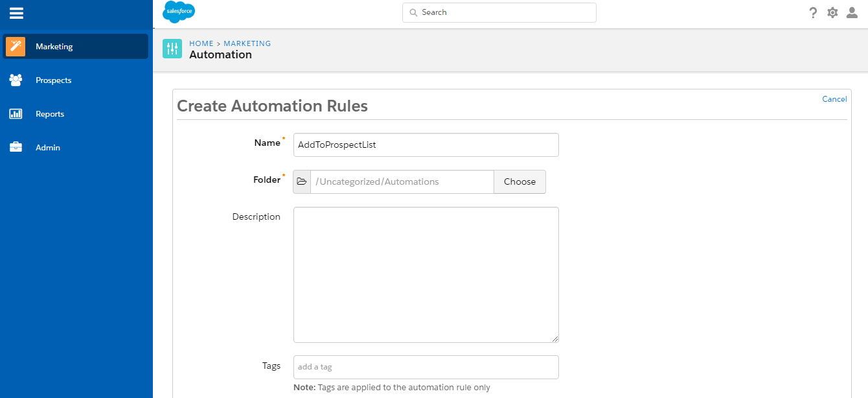Open the settings gear icon
This screenshot has width=868, height=398.
[x=832, y=13]
